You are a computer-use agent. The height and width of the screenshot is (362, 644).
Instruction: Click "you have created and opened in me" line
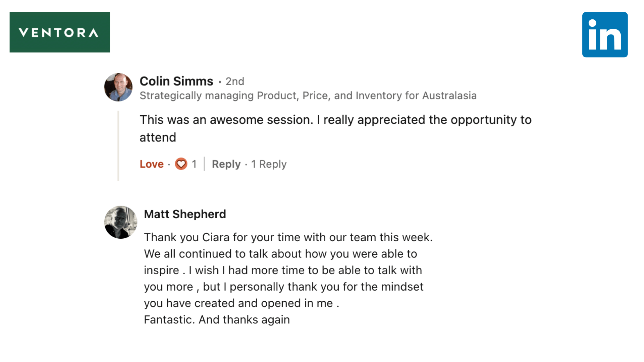(x=241, y=303)
